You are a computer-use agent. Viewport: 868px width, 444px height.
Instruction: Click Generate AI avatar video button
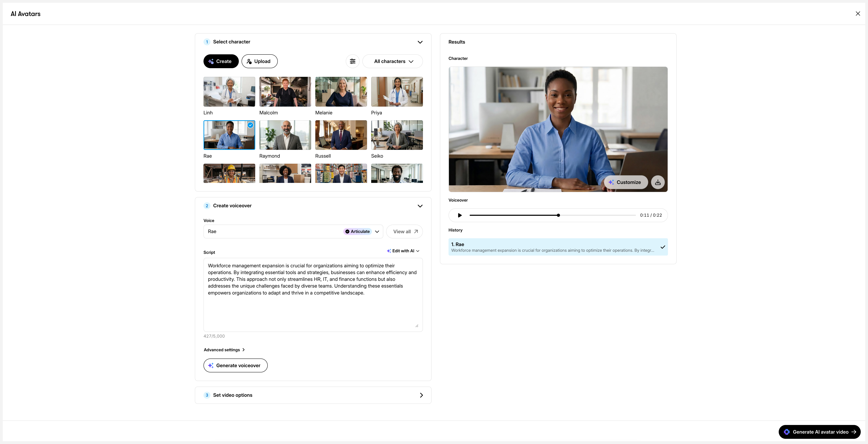(x=820, y=432)
